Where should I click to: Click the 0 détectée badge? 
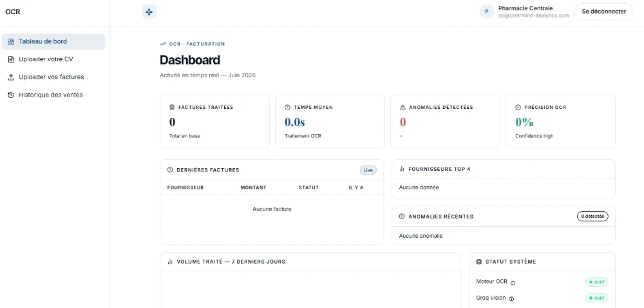click(592, 216)
